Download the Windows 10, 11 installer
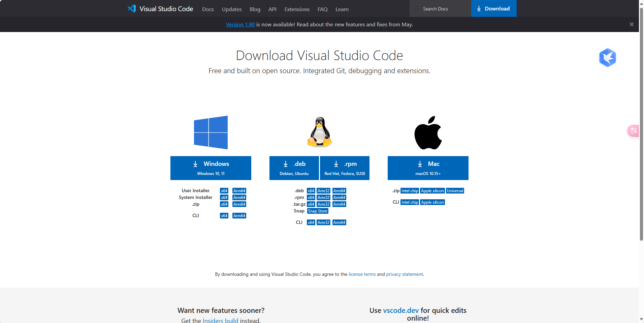The height and width of the screenshot is (323, 644). coord(211,168)
